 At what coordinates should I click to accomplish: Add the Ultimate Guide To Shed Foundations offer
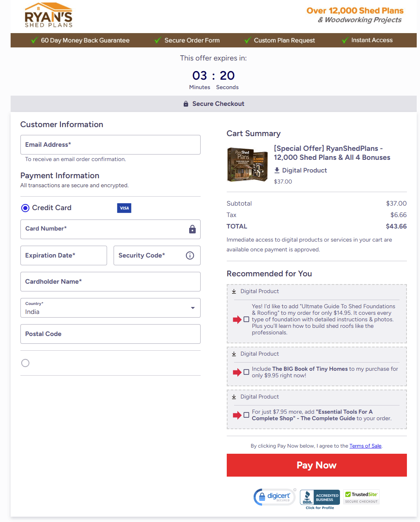point(246,319)
